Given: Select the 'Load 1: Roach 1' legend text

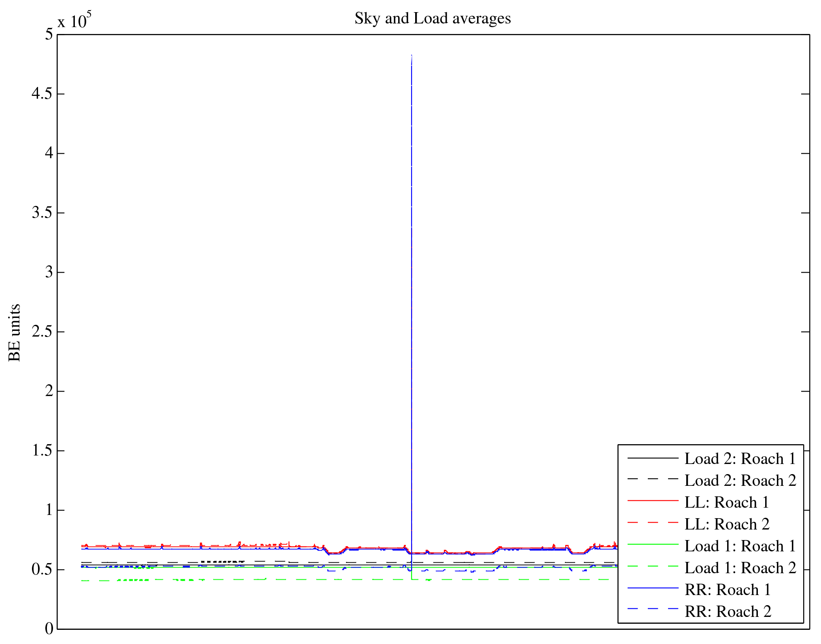Looking at the screenshot, I should 740,546.
